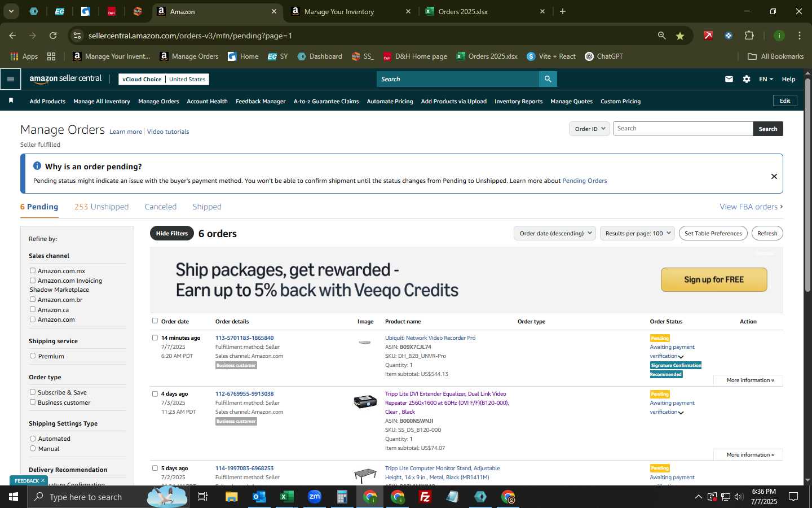This screenshot has height=508, width=812.
Task: Switch to the Orders 2025.xlsx browser tab
Action: pyautogui.click(x=486, y=11)
